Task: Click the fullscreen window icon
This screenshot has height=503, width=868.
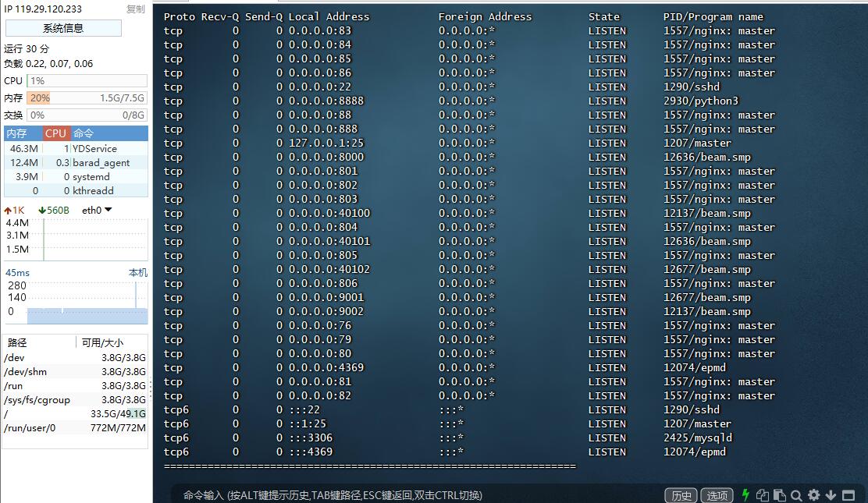Action: pyautogui.click(x=848, y=495)
